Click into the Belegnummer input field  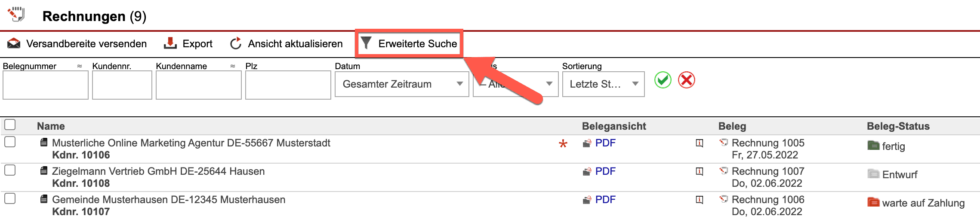[x=46, y=85]
